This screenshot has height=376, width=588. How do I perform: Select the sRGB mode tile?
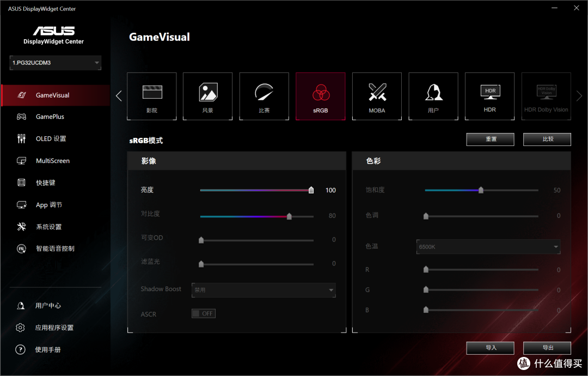pos(321,96)
